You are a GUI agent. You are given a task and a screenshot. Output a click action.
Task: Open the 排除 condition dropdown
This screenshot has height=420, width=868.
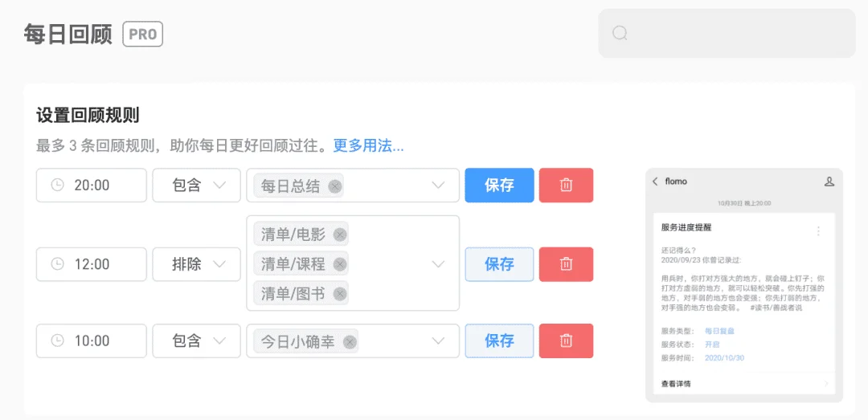point(197,264)
